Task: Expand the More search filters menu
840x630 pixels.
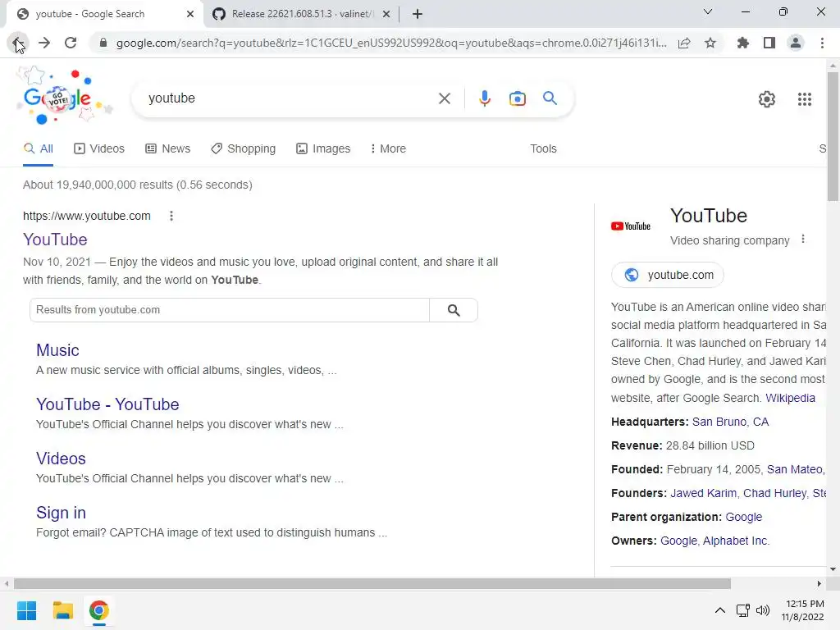Action: pyautogui.click(x=388, y=148)
